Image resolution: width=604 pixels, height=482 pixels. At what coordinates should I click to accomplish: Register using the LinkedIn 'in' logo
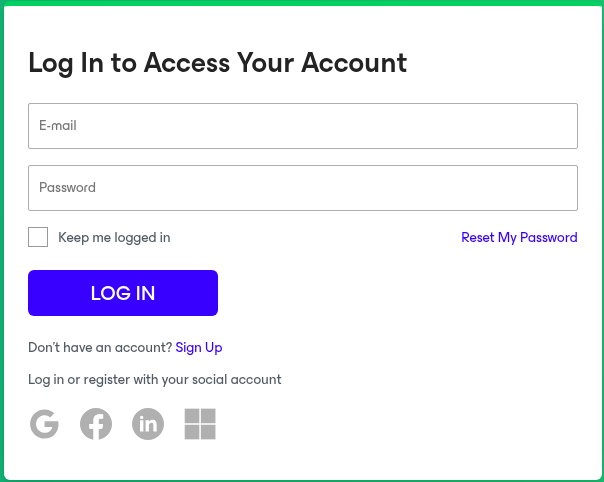[x=148, y=424]
